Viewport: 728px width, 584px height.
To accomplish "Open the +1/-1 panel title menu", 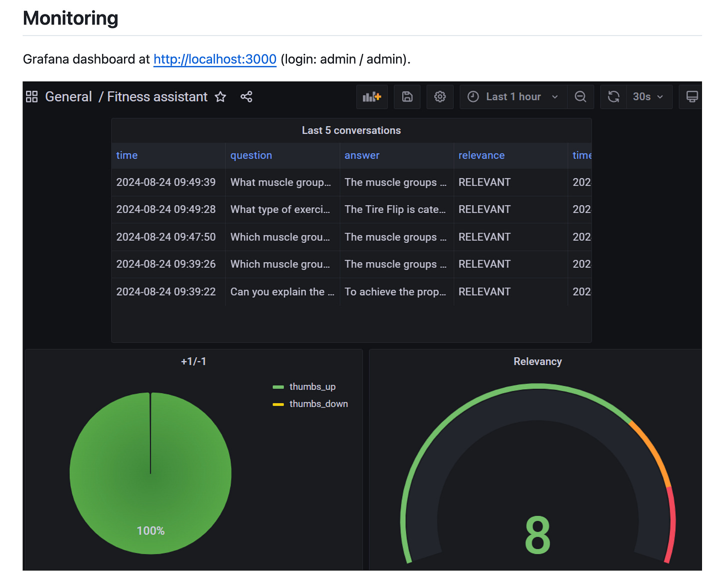I will tap(193, 361).
